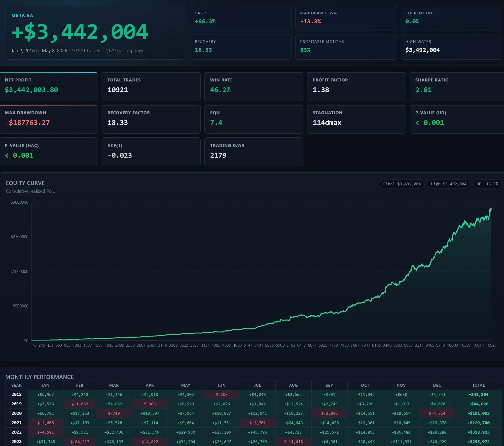Screen dimensions: 504x446
Task: Click the +$86,480 cell for November 2022
Action: point(401,432)
